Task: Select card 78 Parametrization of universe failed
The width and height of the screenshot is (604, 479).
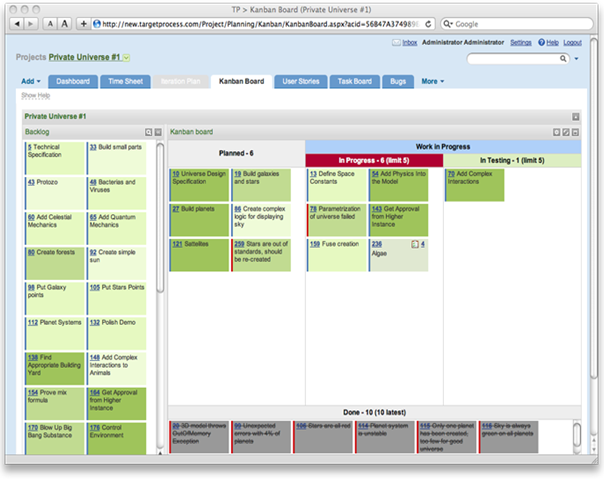Action: [x=337, y=220]
